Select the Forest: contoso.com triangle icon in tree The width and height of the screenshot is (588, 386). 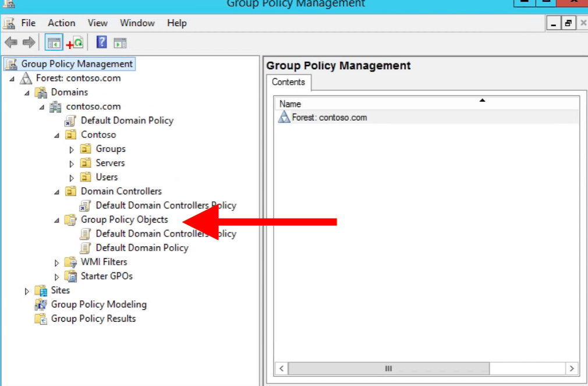(26, 79)
